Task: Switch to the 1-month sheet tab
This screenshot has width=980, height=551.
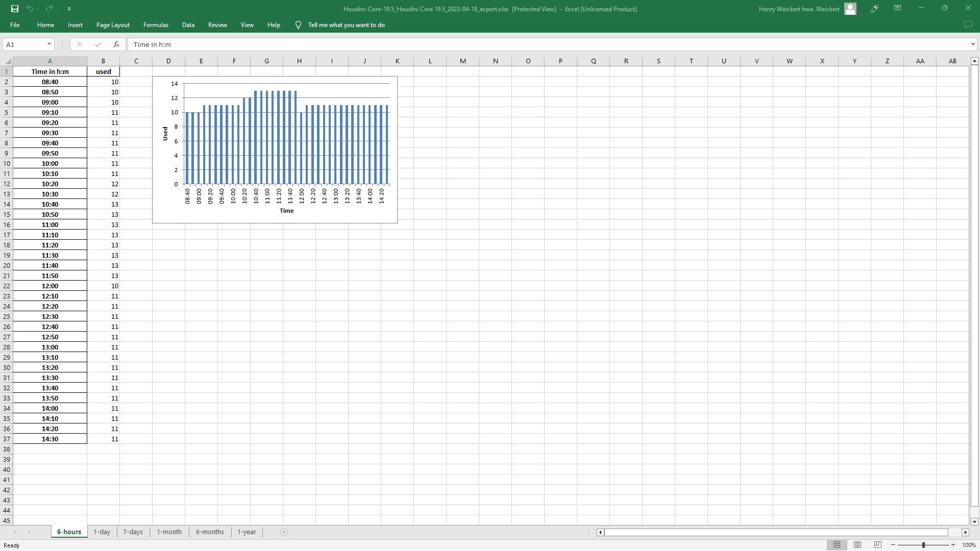Action: click(x=169, y=532)
